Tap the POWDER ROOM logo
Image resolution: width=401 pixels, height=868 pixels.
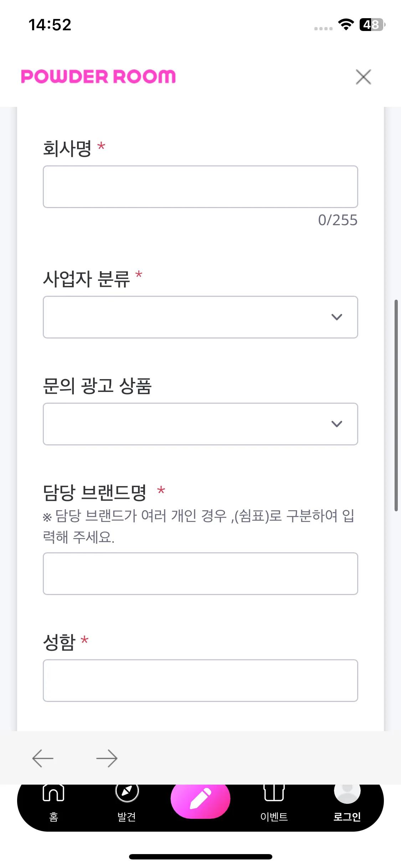point(98,77)
